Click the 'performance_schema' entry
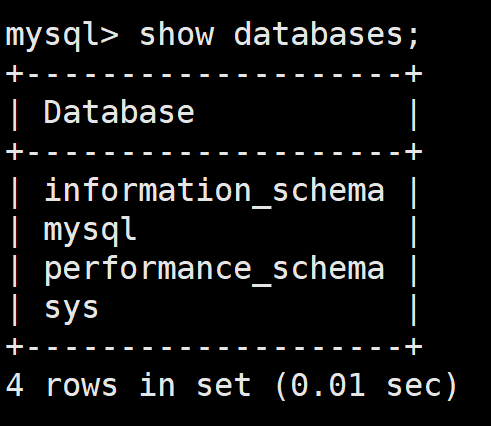 click(214, 269)
